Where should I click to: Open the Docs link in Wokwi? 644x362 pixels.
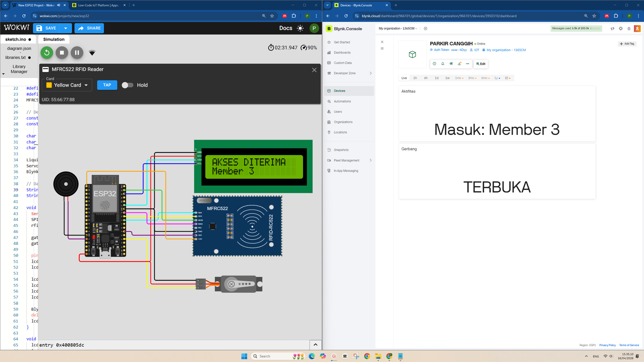click(286, 28)
